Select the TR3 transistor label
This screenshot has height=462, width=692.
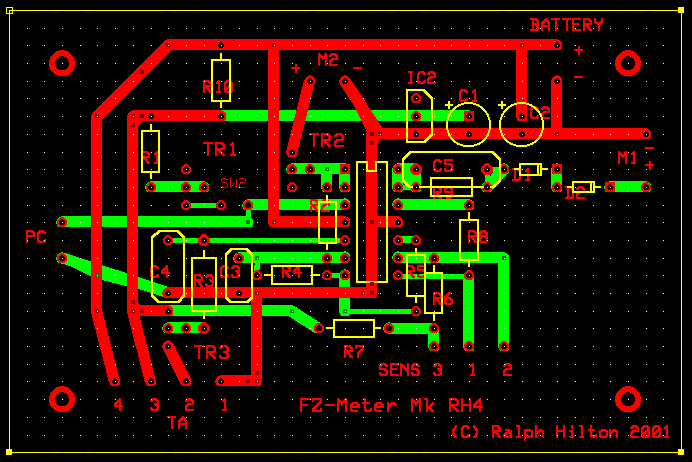coord(212,352)
